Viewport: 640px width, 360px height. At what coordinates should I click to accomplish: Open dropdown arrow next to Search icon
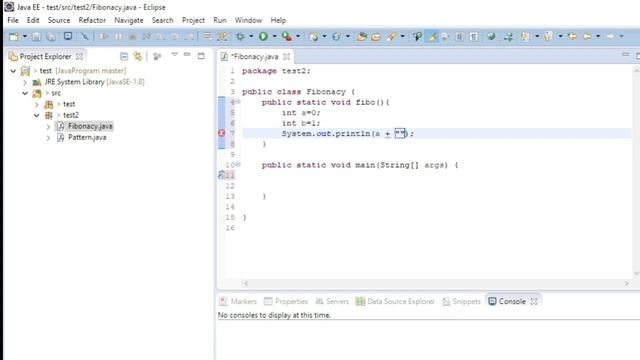point(402,36)
